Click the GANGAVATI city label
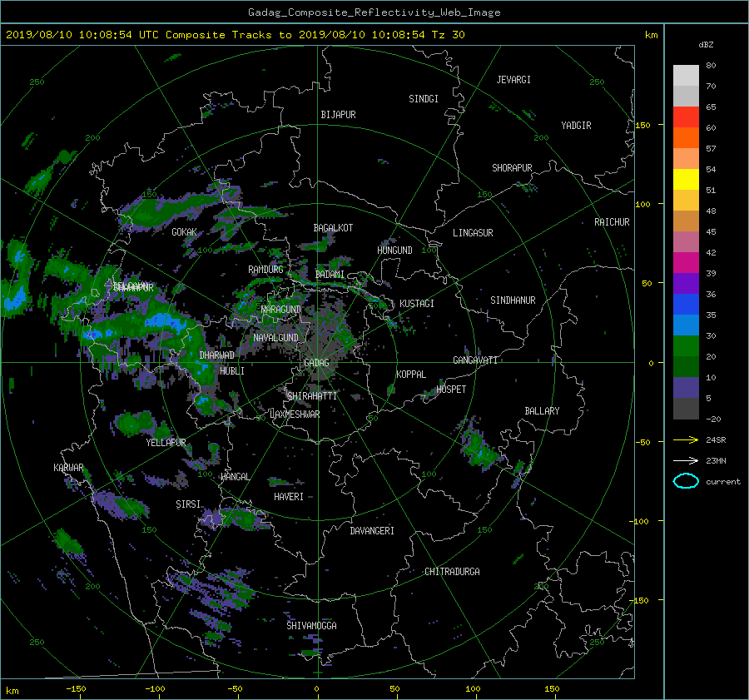This screenshot has width=749, height=700. pos(475,360)
